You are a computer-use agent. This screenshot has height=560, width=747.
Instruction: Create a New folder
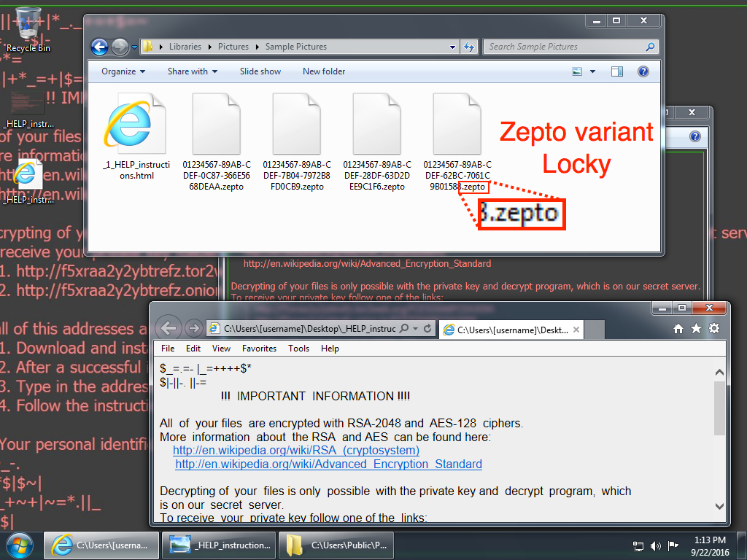(x=324, y=71)
